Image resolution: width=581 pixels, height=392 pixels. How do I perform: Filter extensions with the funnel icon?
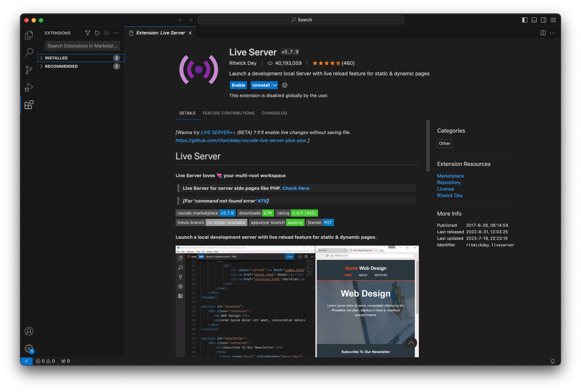(88, 33)
